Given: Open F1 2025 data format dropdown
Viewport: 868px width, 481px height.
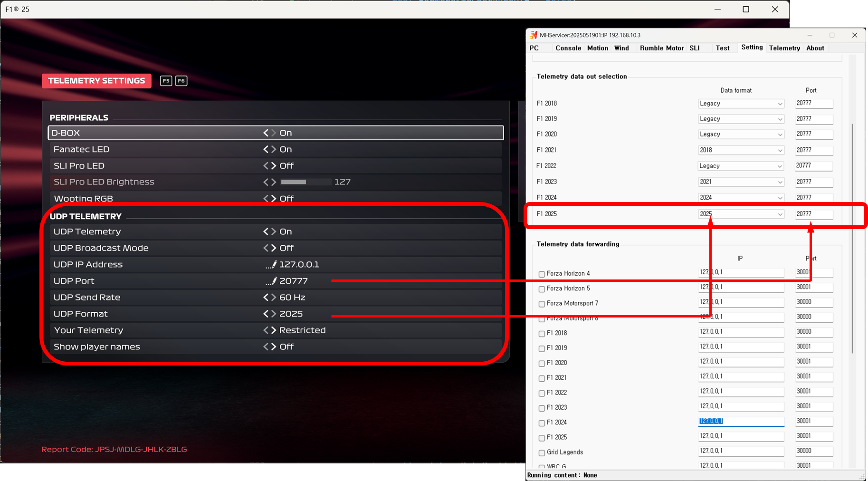Looking at the screenshot, I should pyautogui.click(x=741, y=214).
